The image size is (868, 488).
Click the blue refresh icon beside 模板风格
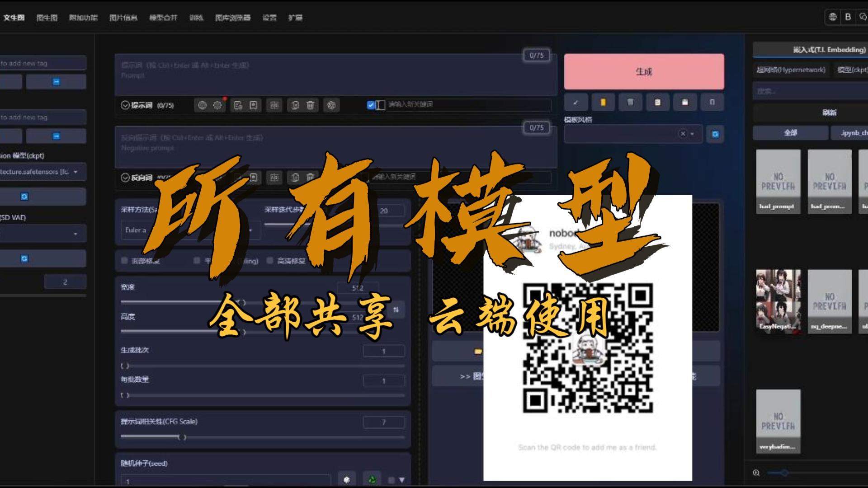tap(715, 134)
